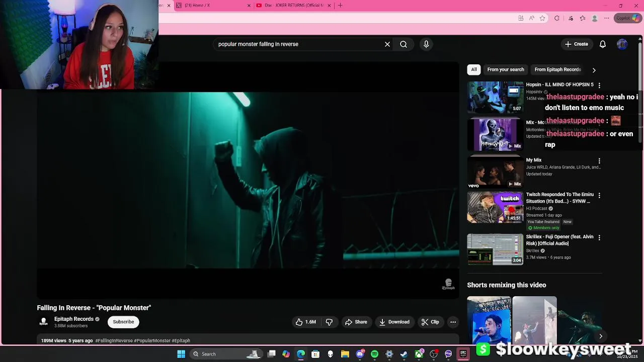Screen dimensions: 644x362
Task: Like the Popular Monster video
Action: point(306,322)
